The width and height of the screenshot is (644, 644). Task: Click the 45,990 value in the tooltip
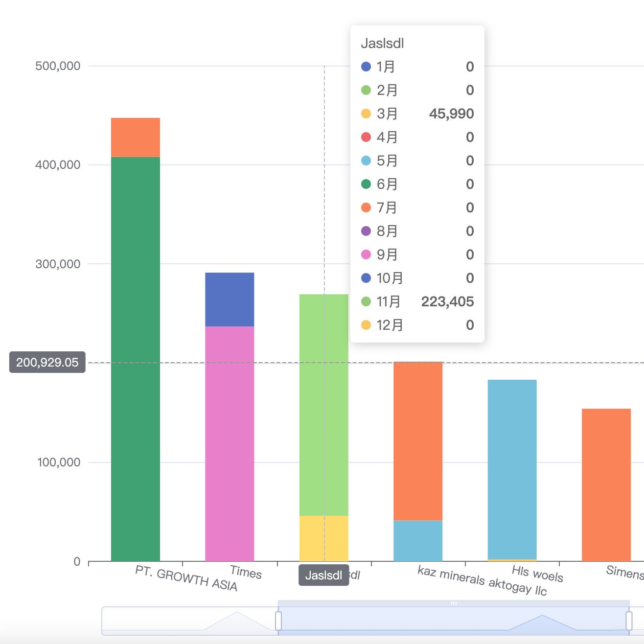[452, 114]
